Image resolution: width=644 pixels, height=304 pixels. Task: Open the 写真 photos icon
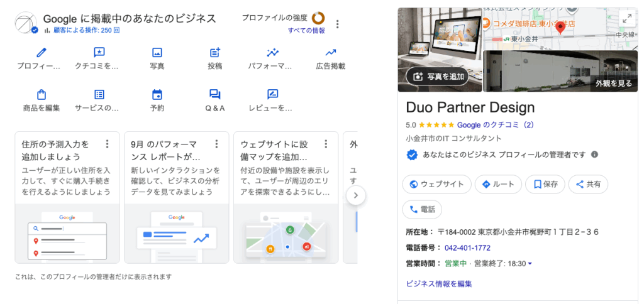[157, 53]
